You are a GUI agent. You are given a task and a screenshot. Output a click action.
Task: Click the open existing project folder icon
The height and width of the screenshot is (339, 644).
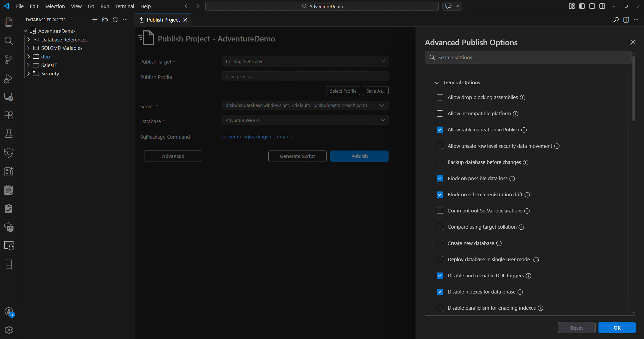105,20
